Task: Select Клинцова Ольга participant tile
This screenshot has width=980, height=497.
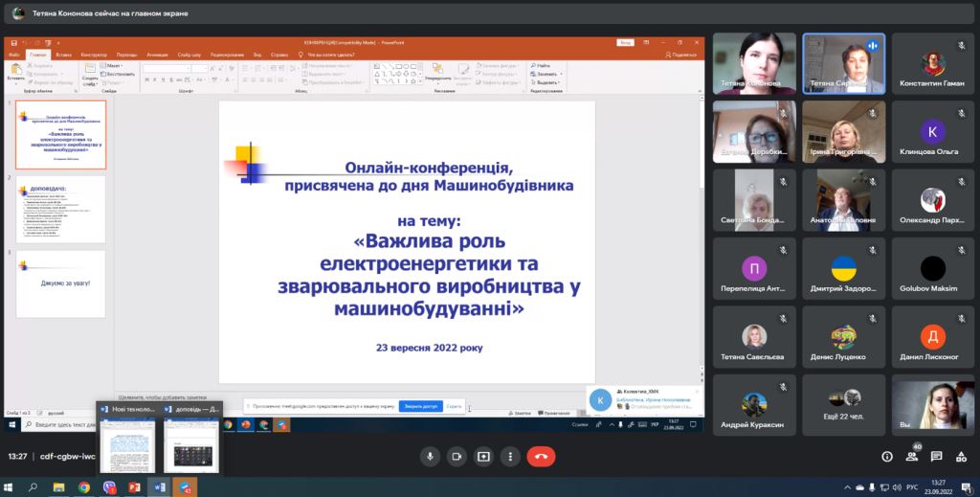Action: [932, 132]
